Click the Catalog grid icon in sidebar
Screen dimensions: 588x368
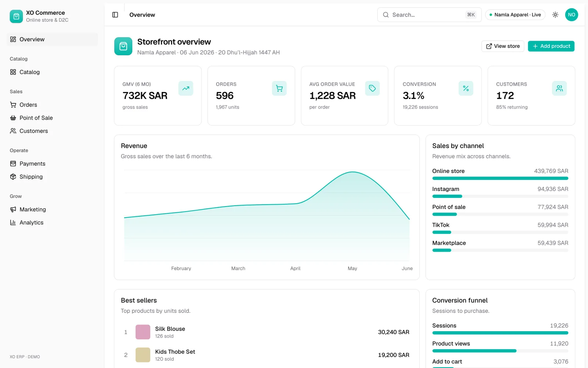pos(13,72)
